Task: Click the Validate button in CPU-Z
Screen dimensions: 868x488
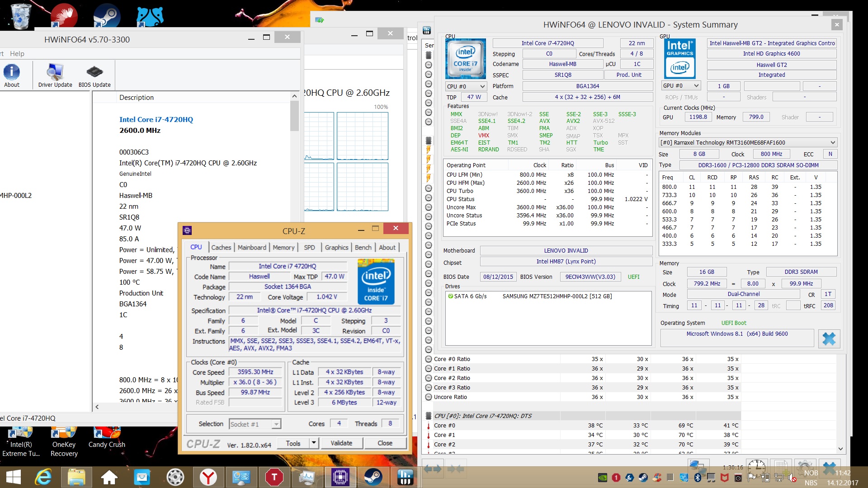Action: (341, 443)
